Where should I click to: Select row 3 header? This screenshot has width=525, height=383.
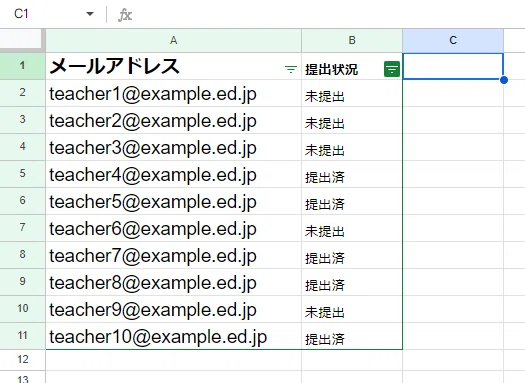click(x=22, y=120)
